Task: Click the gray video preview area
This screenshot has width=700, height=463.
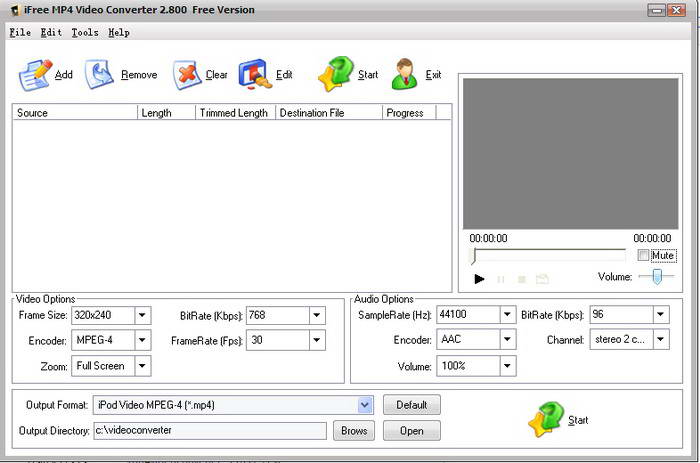Action: [x=571, y=154]
